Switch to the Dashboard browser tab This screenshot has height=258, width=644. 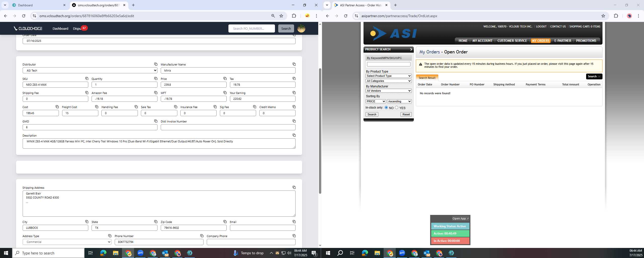pos(39,5)
